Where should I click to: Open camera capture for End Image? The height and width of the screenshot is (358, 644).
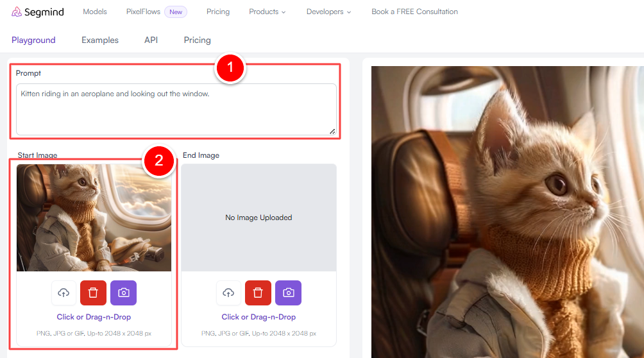point(288,293)
